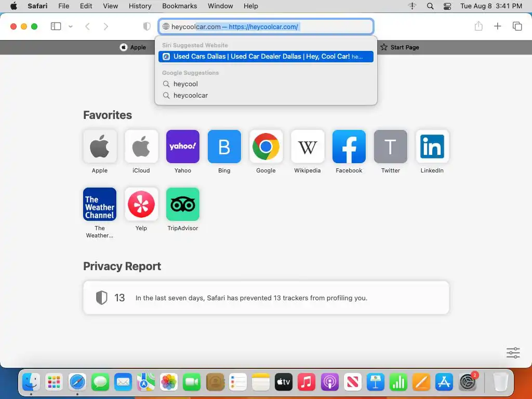This screenshot has width=532, height=399.
Task: Open the TripAdvisor favorite tile
Action: [x=183, y=204]
